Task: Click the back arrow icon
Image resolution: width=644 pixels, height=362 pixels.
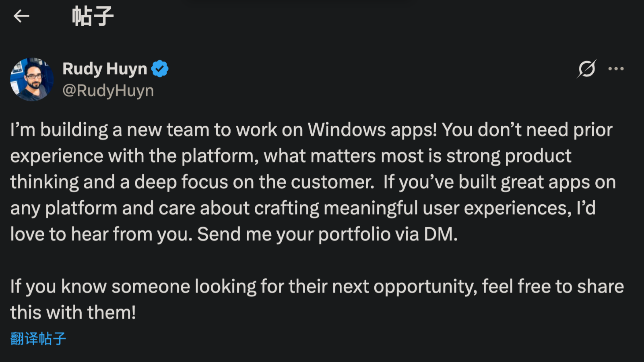Action: coord(21,16)
